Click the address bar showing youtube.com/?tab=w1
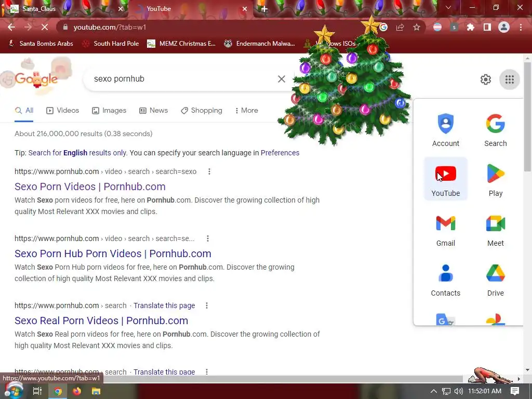The image size is (532, 399). (217, 27)
